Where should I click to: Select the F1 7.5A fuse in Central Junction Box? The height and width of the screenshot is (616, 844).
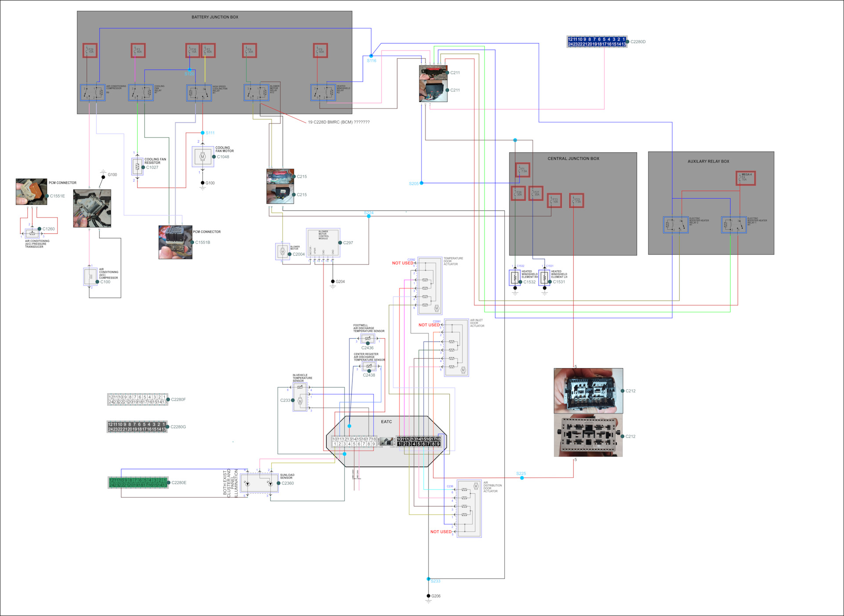522,170
